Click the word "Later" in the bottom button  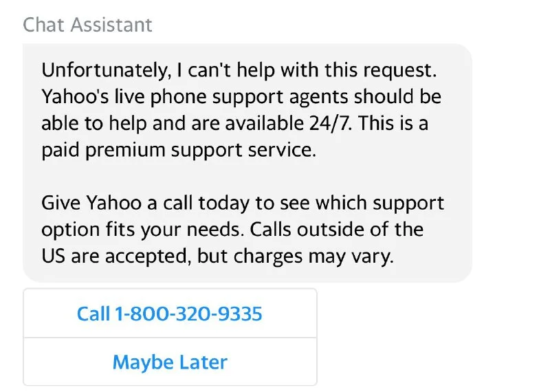(x=202, y=362)
